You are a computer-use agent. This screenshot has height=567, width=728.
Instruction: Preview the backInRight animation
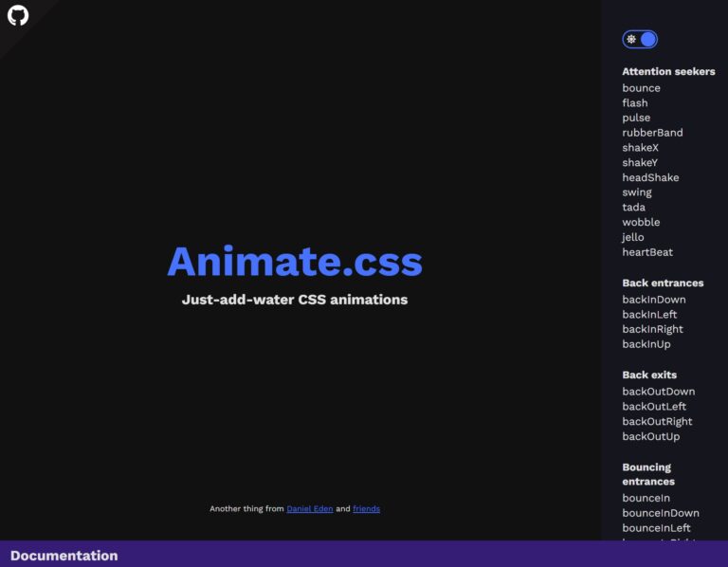[x=652, y=329]
